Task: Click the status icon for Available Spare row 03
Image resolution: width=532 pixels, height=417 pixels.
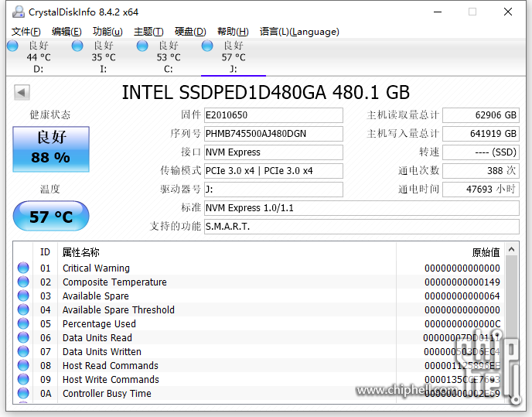Action: pyautogui.click(x=23, y=296)
